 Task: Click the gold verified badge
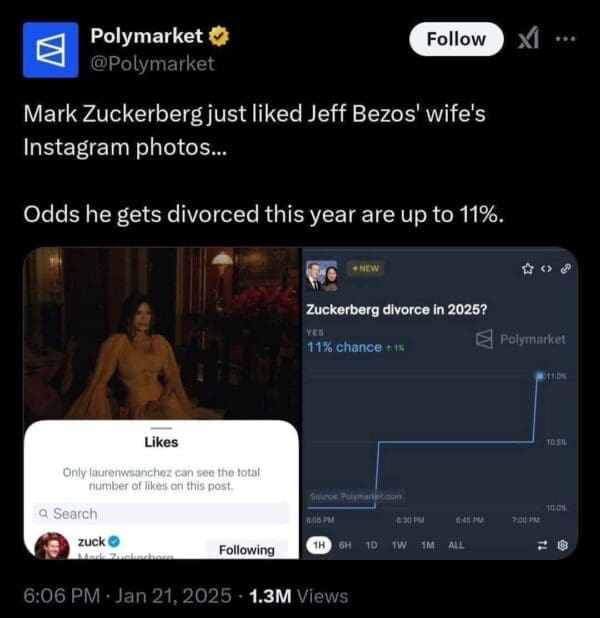218,38
